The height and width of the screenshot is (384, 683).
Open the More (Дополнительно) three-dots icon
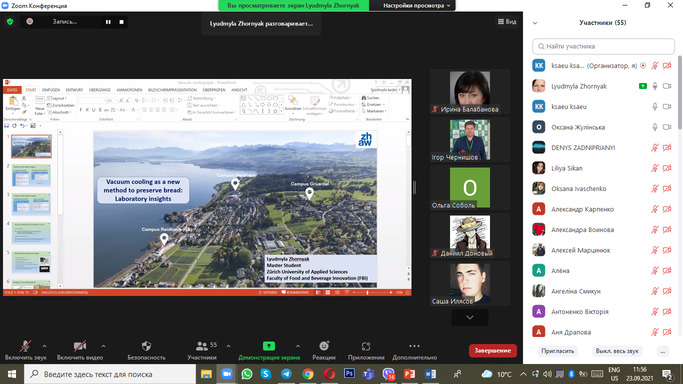[414, 346]
